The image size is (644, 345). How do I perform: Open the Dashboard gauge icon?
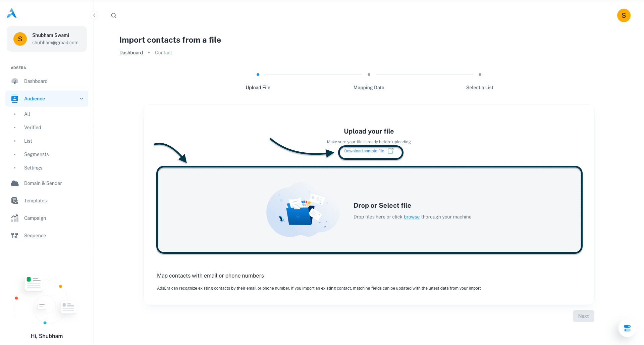click(15, 81)
